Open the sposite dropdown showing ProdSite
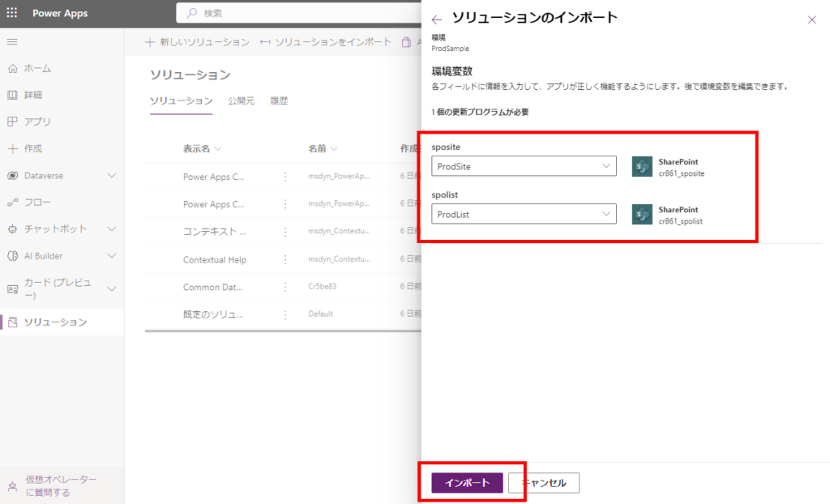The image size is (830, 504). click(x=524, y=166)
